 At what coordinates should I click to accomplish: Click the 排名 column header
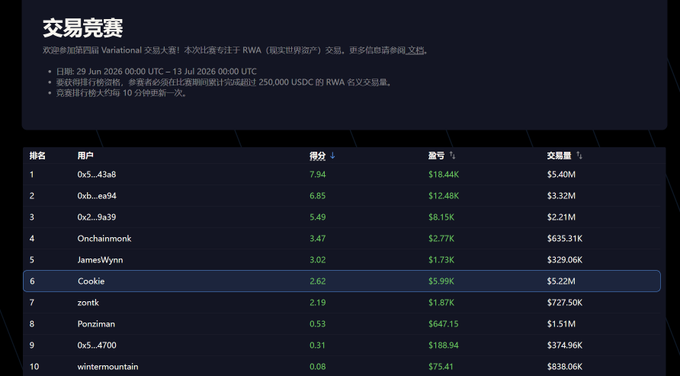[37, 156]
